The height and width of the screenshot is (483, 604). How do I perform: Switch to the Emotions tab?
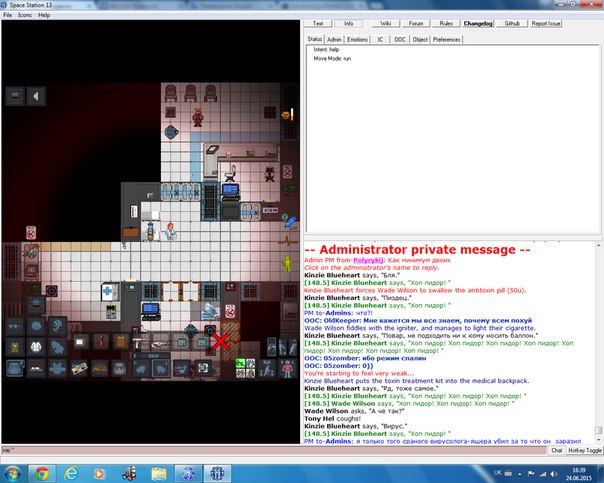coord(357,39)
